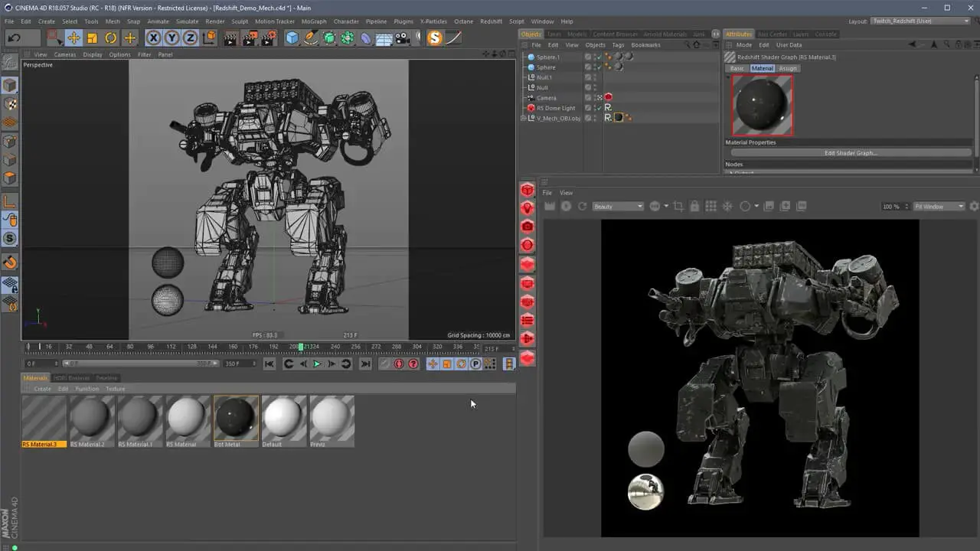Screen dimensions: 980x551
Task: Open the Create menu in Materials manager
Action: coord(42,389)
